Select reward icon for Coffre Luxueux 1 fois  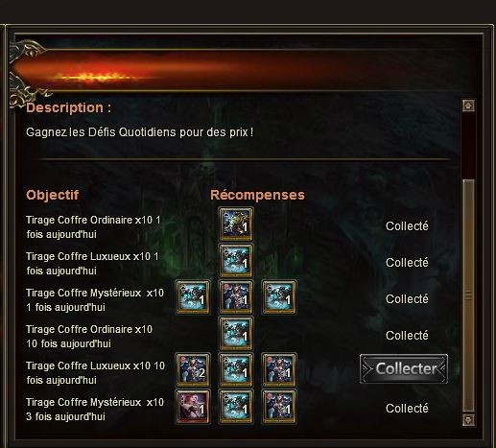click(x=236, y=260)
